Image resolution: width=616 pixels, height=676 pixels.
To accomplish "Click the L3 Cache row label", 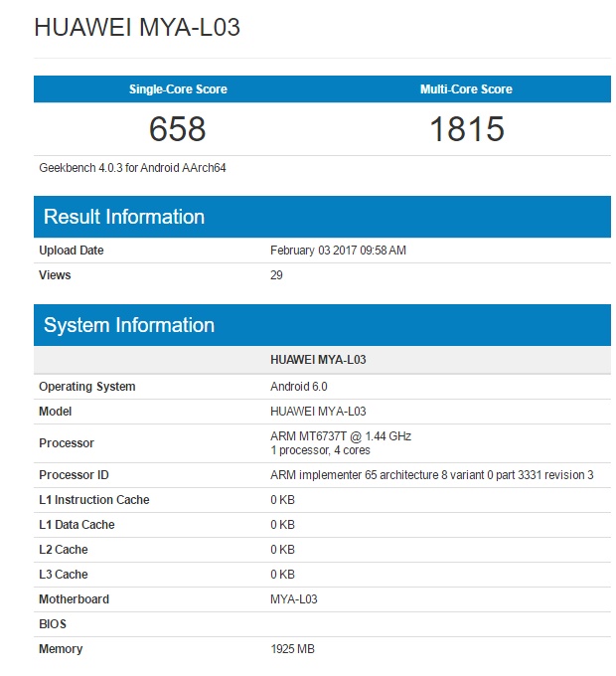I will tap(64, 575).
